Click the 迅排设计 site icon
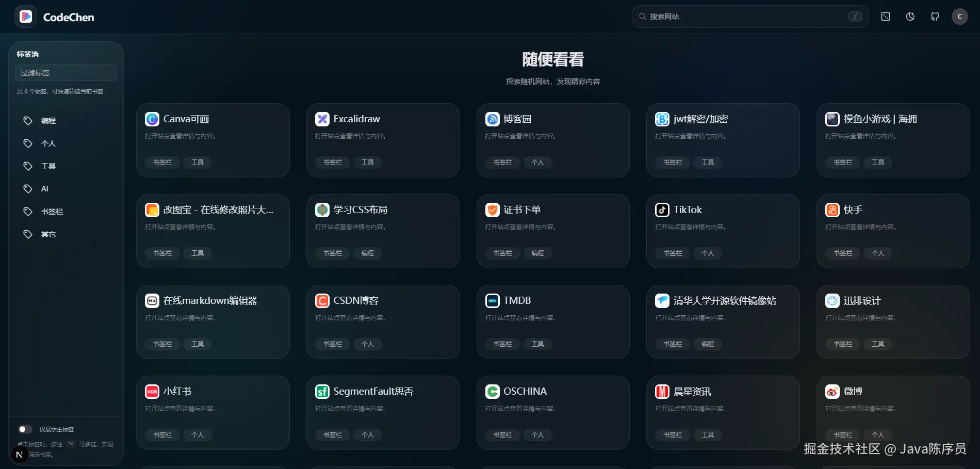The image size is (980, 469). click(832, 301)
